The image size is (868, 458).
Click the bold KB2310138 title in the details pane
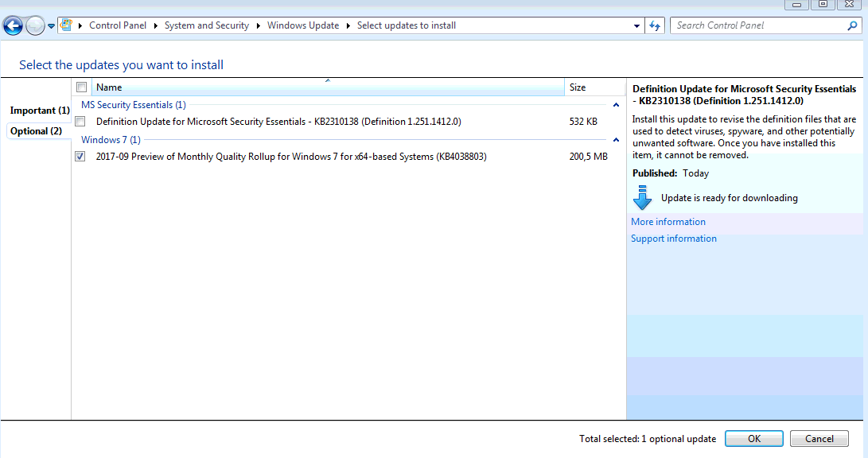pyautogui.click(x=744, y=95)
